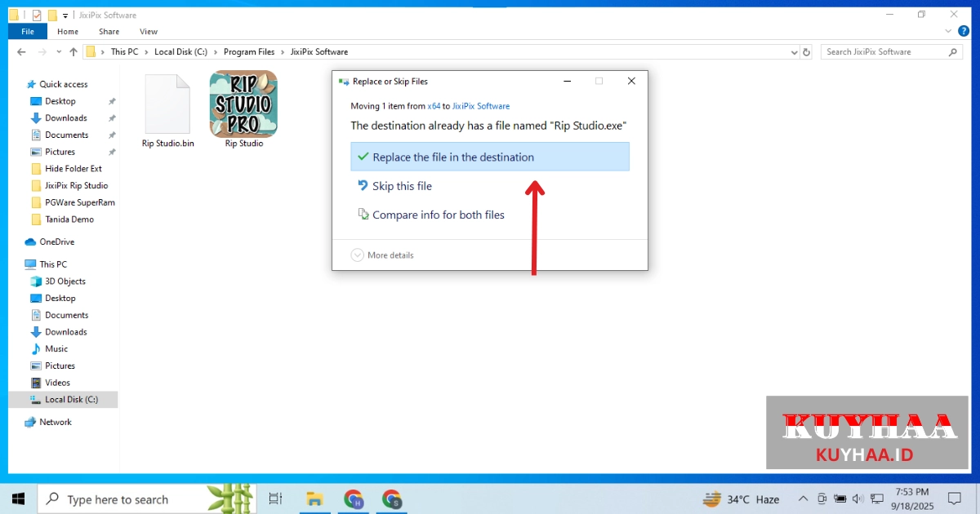Viewport: 980px width, 514px height.
Task: Open 3D Objects under This PC
Action: 65,281
